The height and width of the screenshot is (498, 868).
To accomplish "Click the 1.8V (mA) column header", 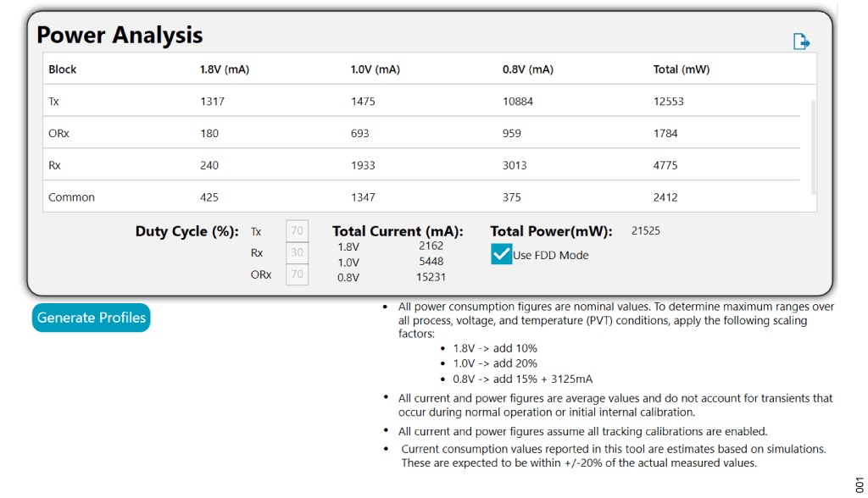I will 225,69.
